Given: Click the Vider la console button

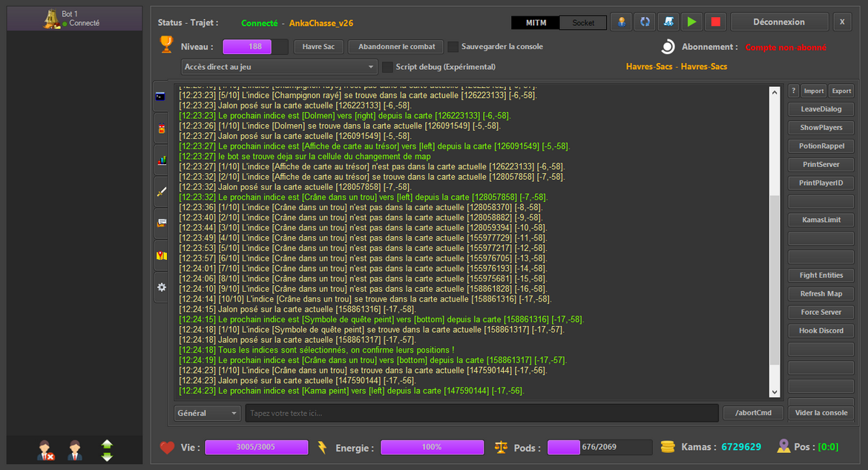Looking at the screenshot, I should pyautogui.click(x=820, y=413).
